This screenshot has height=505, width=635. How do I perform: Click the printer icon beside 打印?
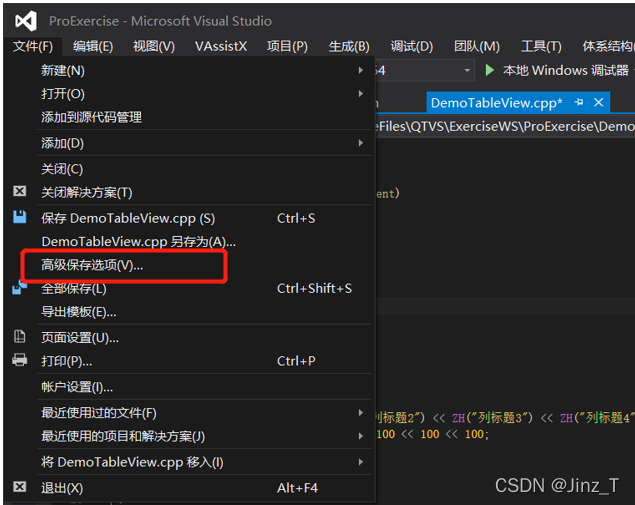19,360
